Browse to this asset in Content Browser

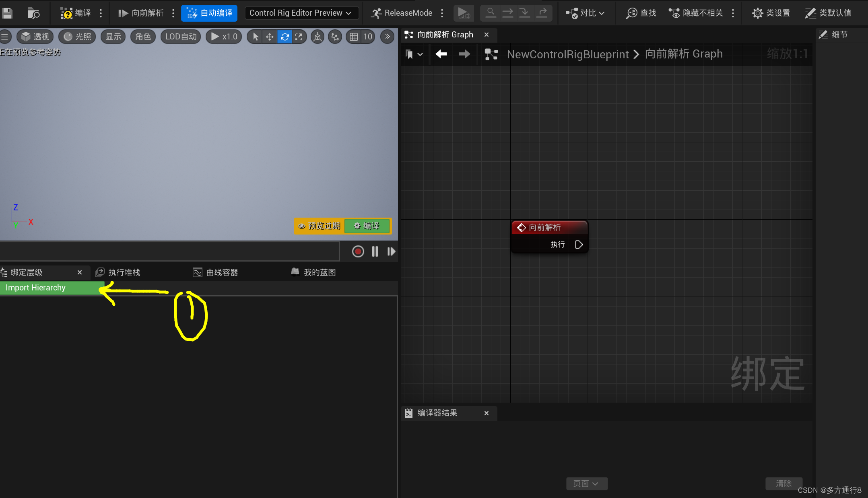click(33, 12)
